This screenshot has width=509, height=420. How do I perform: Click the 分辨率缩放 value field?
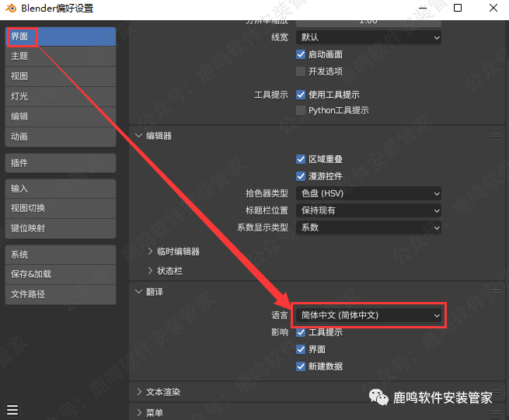tap(368, 23)
